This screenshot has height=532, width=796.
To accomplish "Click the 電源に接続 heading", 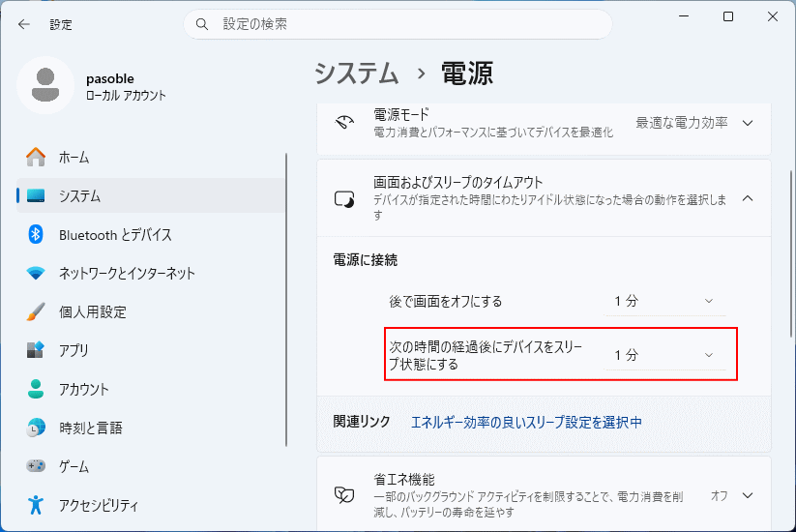I will [365, 260].
